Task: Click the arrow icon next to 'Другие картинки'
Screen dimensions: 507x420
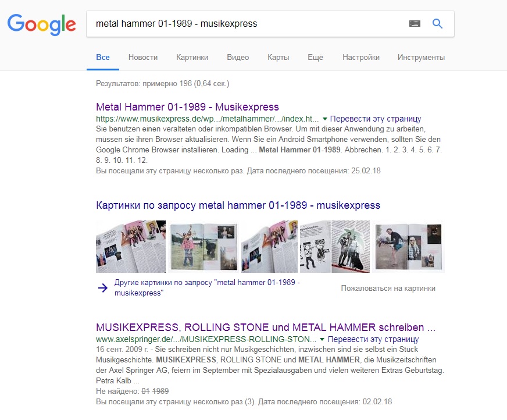Action: pyautogui.click(x=103, y=287)
